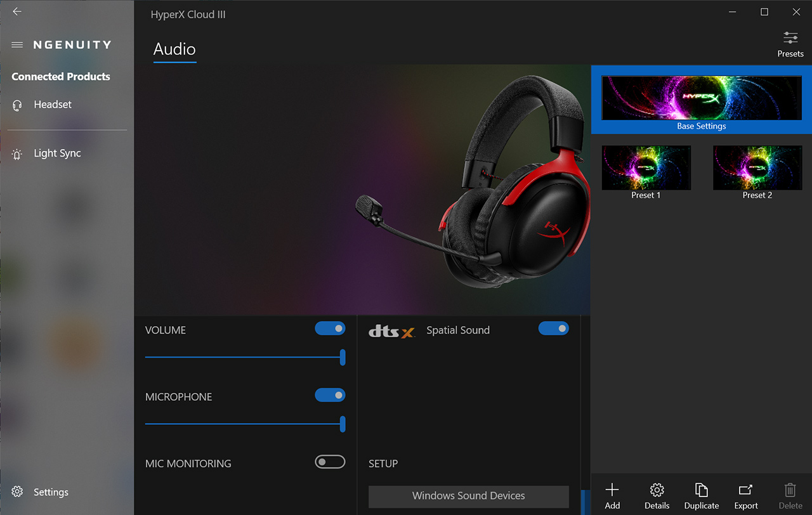Disable DTS Spatial Sound toggle
The image size is (812, 515).
[x=554, y=329]
